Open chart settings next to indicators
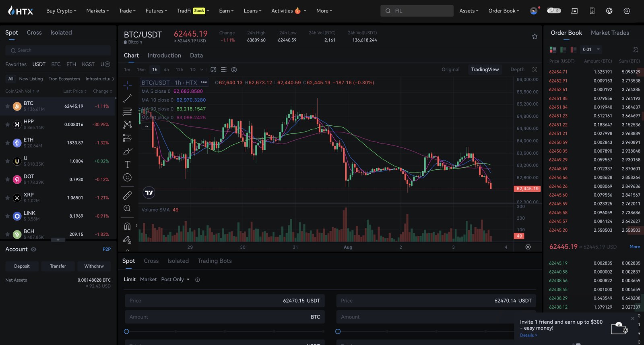644x345 pixels. [x=234, y=70]
